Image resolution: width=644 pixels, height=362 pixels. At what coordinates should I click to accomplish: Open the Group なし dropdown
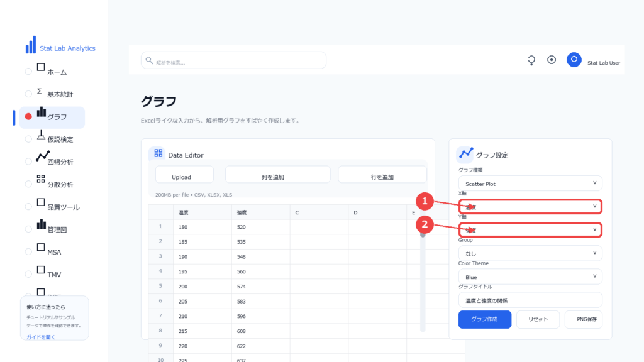click(530, 253)
